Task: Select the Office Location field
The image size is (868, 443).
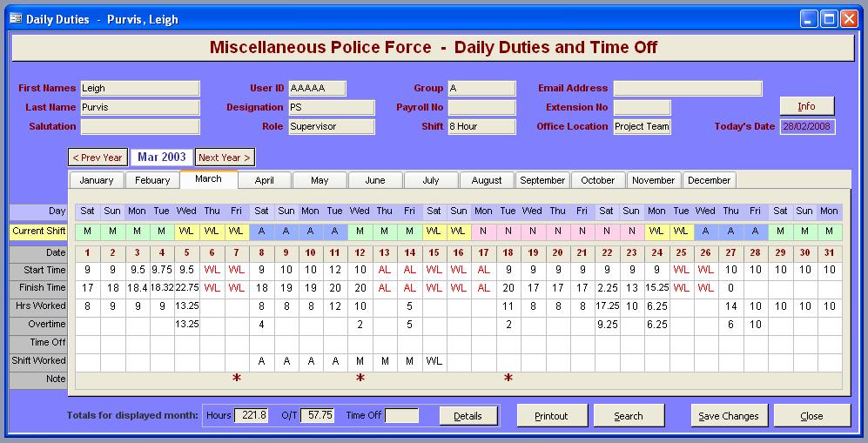Action: 642,126
